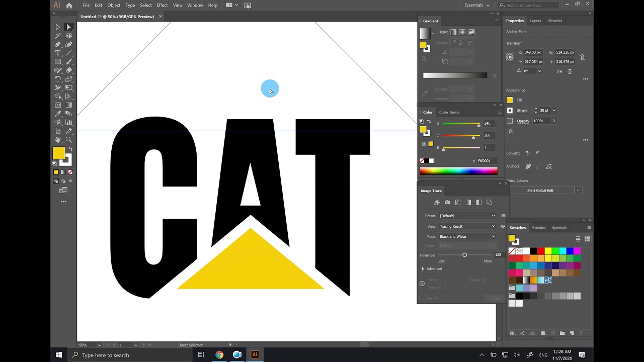This screenshot has height=362, width=644.
Task: Enable the Preview checkbox in Image Trace
Action: pos(422,298)
